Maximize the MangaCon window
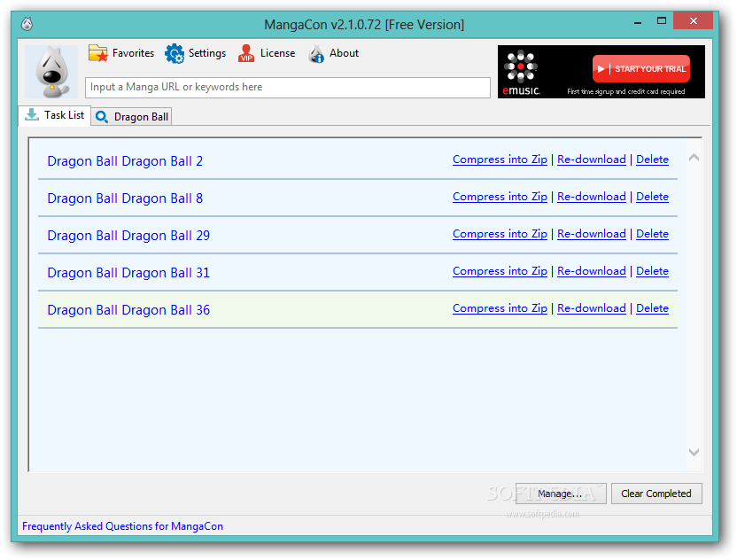This screenshot has width=737, height=560. pyautogui.click(x=662, y=21)
